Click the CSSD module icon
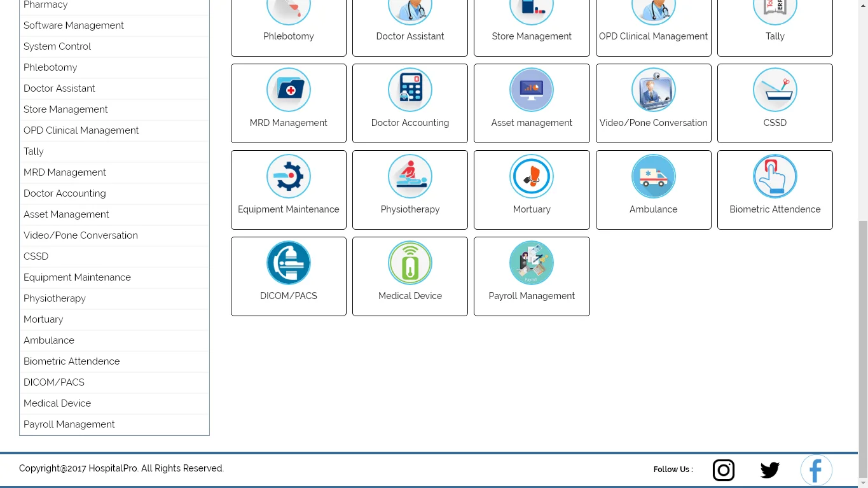Viewport: 868px width, 488px height. 775,90
